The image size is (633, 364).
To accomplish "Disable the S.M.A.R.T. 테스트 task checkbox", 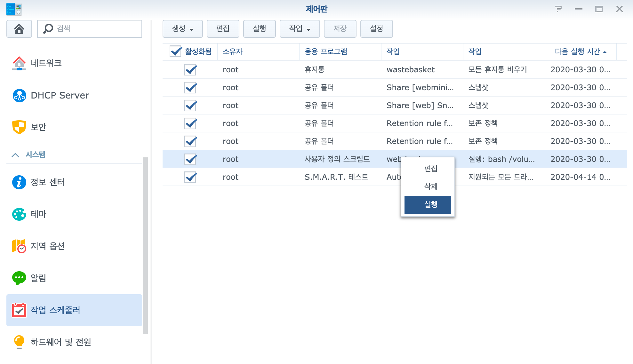I will [x=190, y=177].
